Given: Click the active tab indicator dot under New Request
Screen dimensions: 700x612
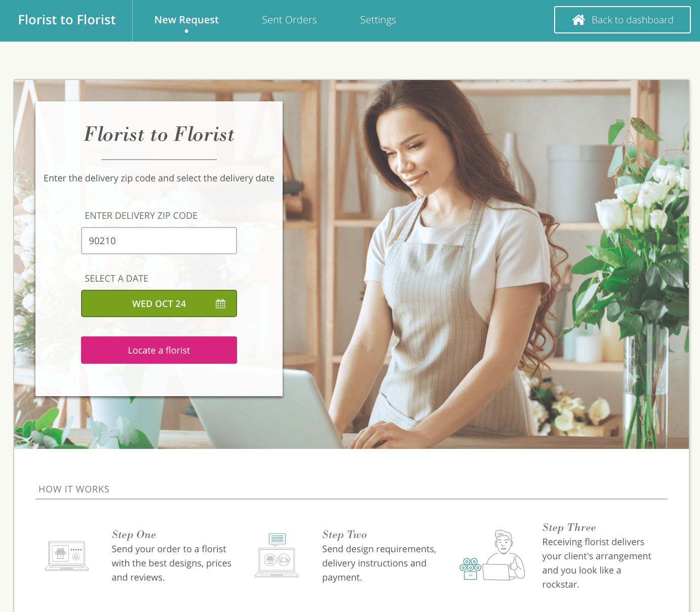Looking at the screenshot, I should [186, 31].
